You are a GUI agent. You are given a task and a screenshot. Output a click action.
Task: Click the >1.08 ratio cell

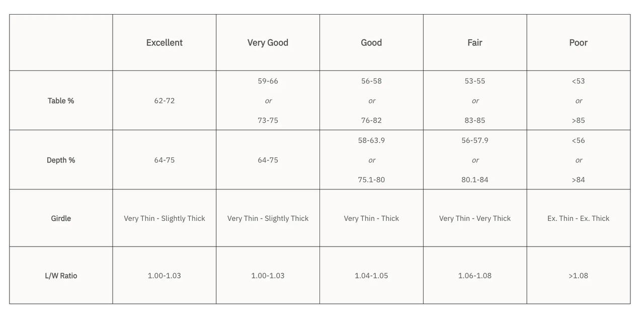[x=578, y=276]
